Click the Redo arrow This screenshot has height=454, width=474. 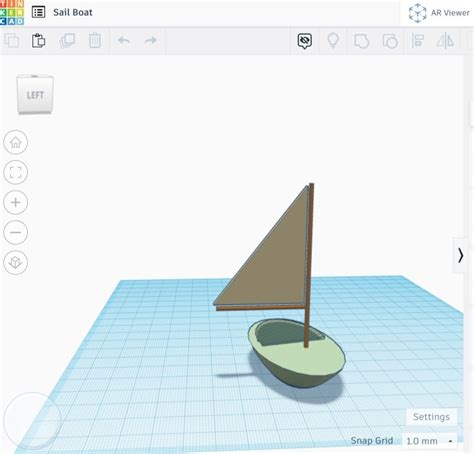151,40
